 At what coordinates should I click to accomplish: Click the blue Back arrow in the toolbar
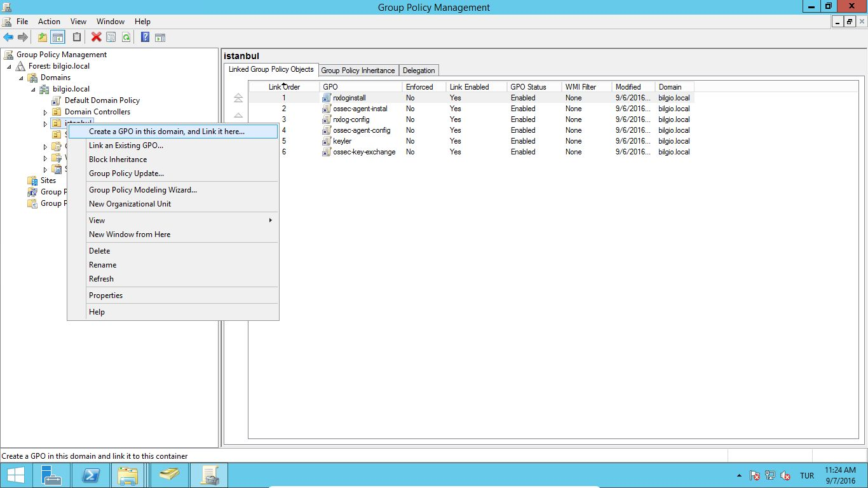(8, 37)
